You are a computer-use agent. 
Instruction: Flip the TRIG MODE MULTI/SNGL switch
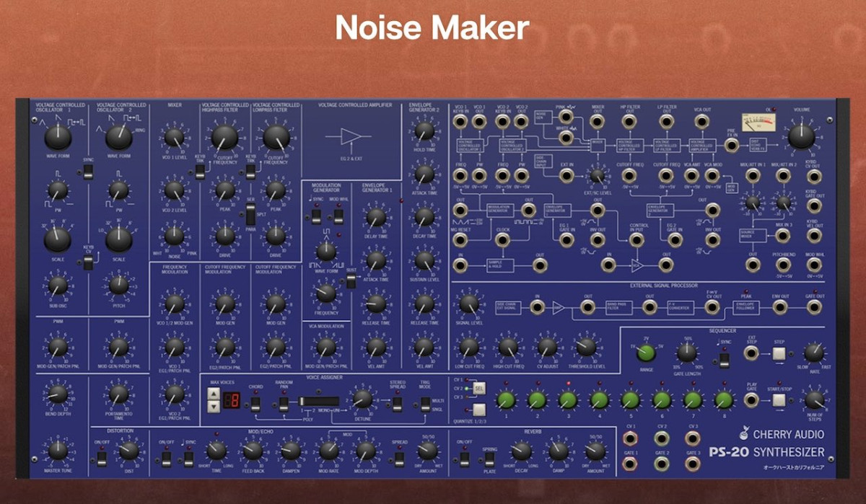coord(426,404)
